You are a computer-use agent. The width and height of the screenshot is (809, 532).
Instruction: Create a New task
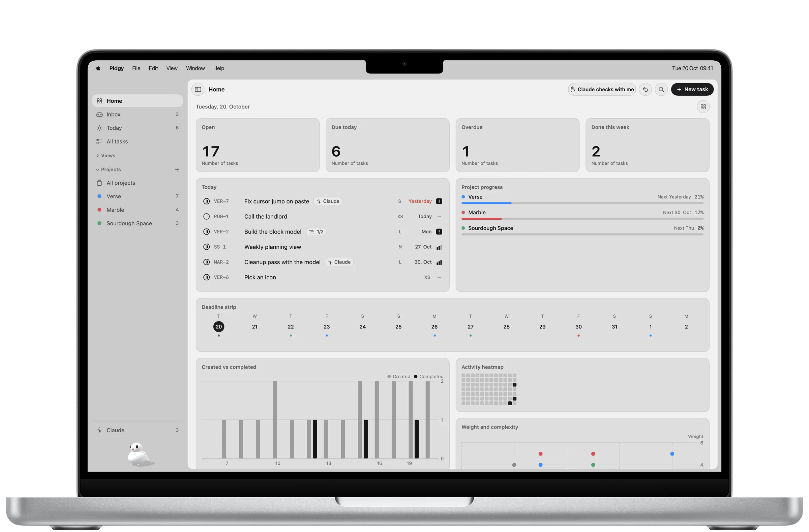pyautogui.click(x=692, y=89)
